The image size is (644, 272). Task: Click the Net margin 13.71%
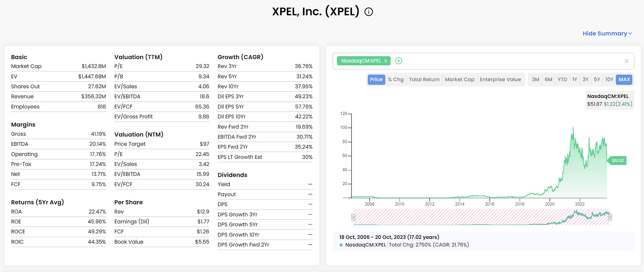pyautogui.click(x=98, y=174)
